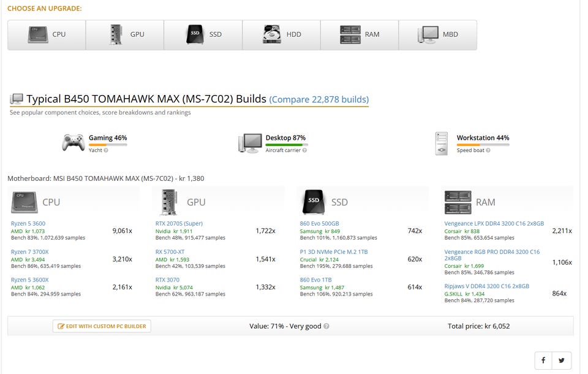This screenshot has height=374, width=588.
Task: Select the CPU upgrade tab
Action: click(47, 35)
